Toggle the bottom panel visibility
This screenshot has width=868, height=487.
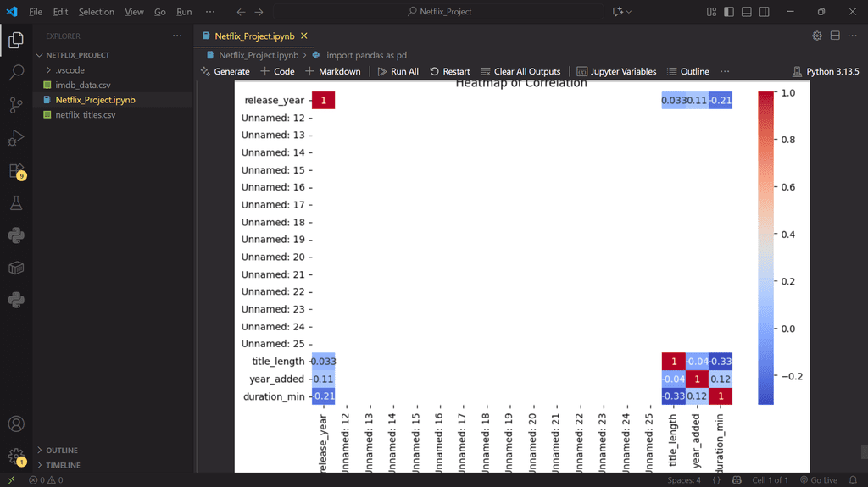pyautogui.click(x=747, y=12)
